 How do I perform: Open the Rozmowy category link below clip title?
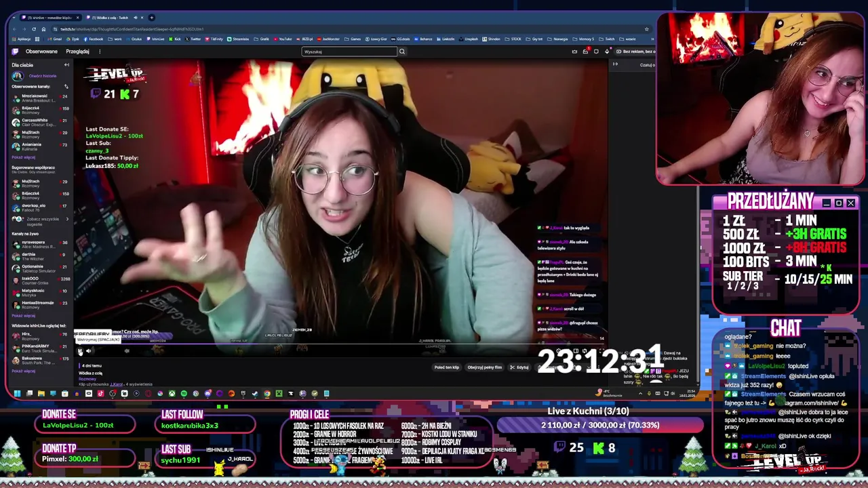click(x=87, y=379)
